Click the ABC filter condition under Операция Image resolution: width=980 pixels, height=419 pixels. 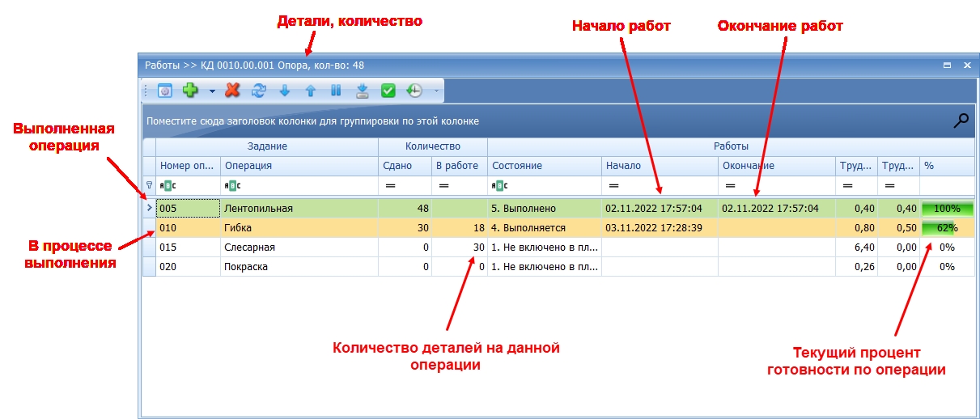coord(233,186)
